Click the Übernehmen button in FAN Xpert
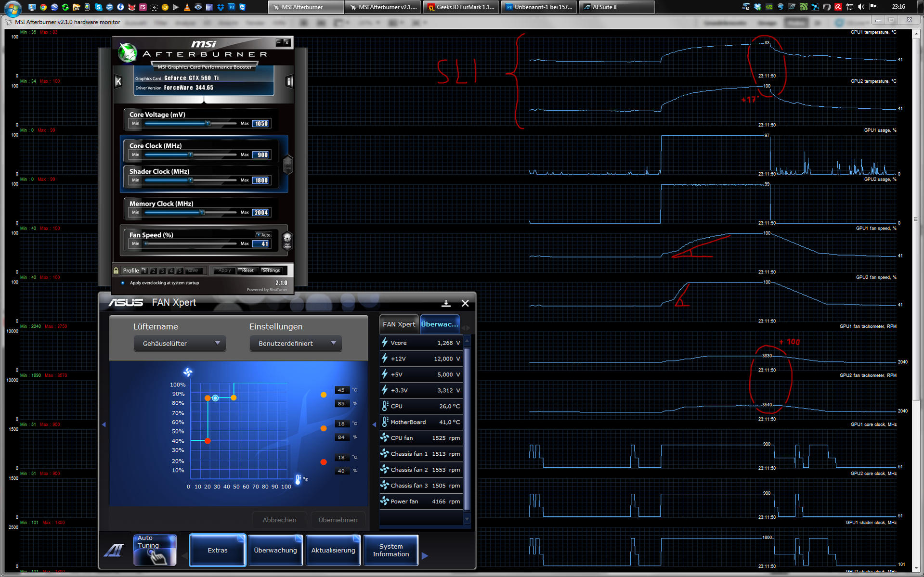Viewport: 924px width, 577px height. [338, 520]
